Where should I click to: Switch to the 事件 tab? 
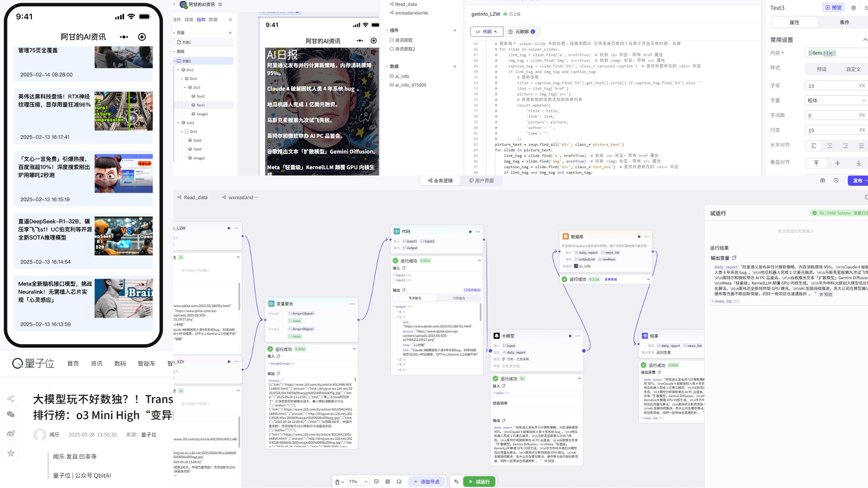point(844,22)
